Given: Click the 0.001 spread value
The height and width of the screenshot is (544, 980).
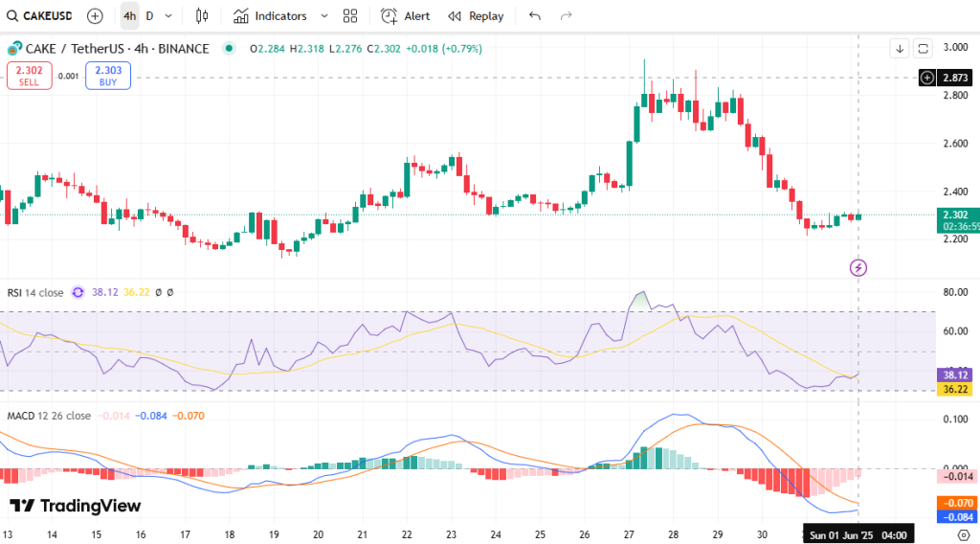Looking at the screenshot, I should pos(68,76).
